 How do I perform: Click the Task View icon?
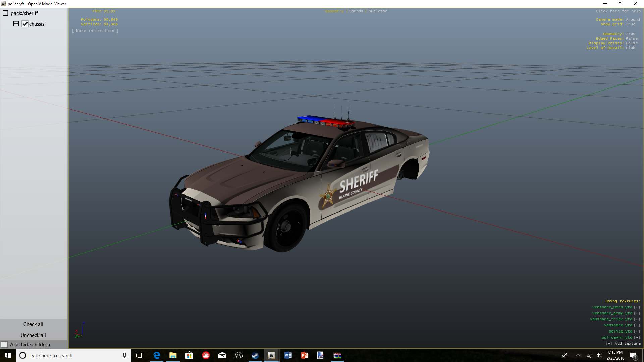pos(140,355)
